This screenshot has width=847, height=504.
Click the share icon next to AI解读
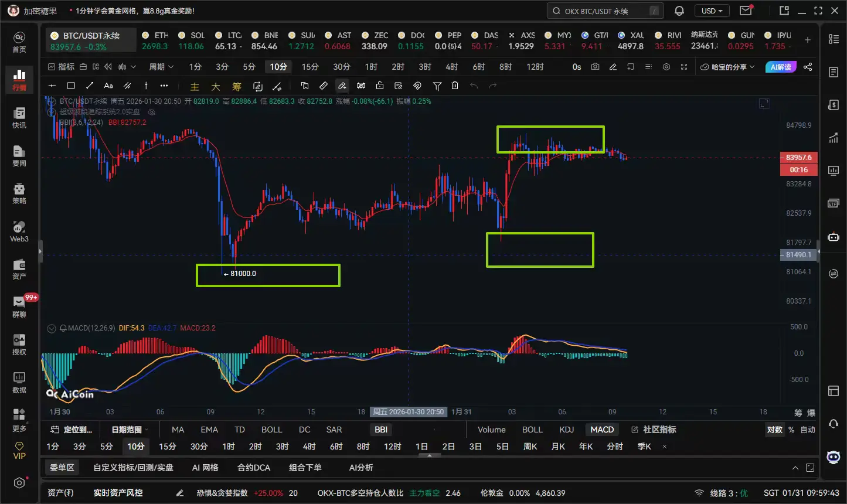click(x=808, y=67)
